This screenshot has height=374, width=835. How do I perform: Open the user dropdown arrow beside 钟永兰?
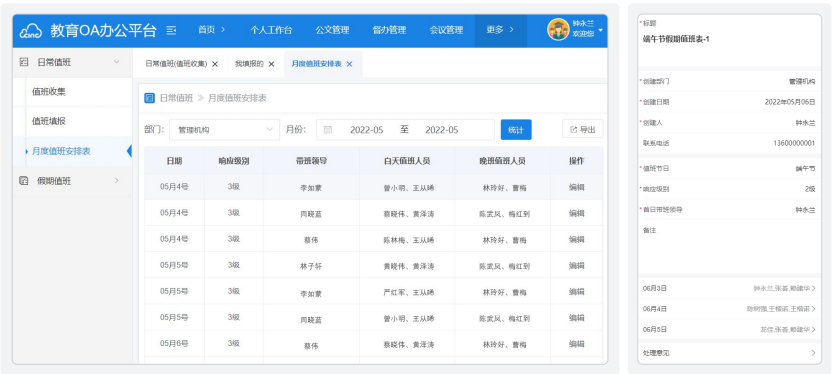pos(601,30)
